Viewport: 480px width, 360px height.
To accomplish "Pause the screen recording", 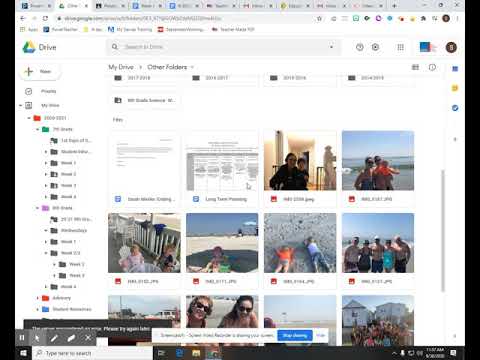I will click(22, 338).
